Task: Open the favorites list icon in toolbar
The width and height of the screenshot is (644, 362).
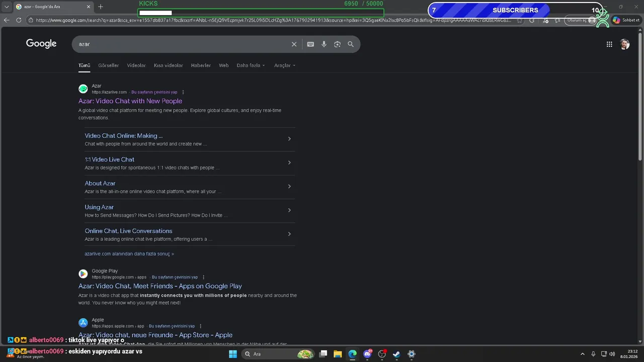Action: (558, 20)
